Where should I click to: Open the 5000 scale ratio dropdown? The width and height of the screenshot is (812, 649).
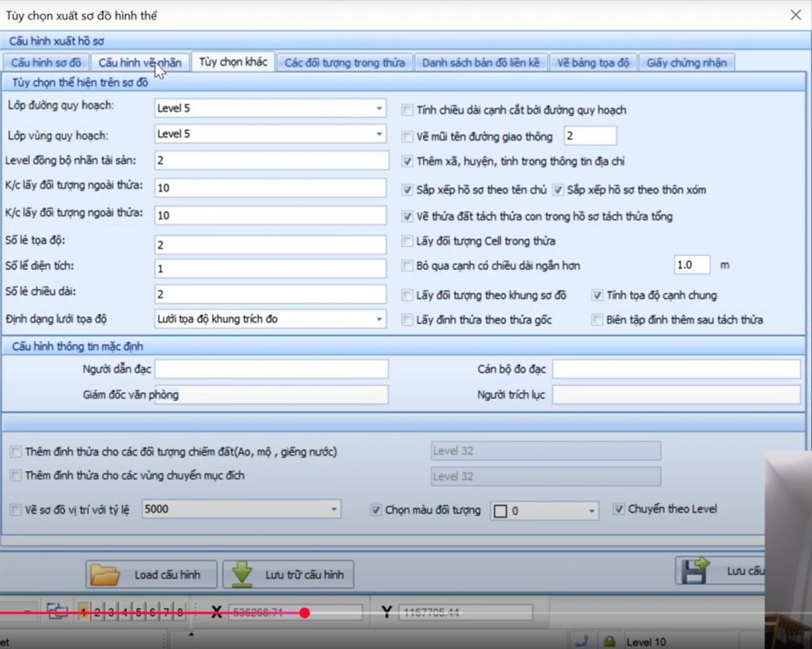(x=334, y=510)
